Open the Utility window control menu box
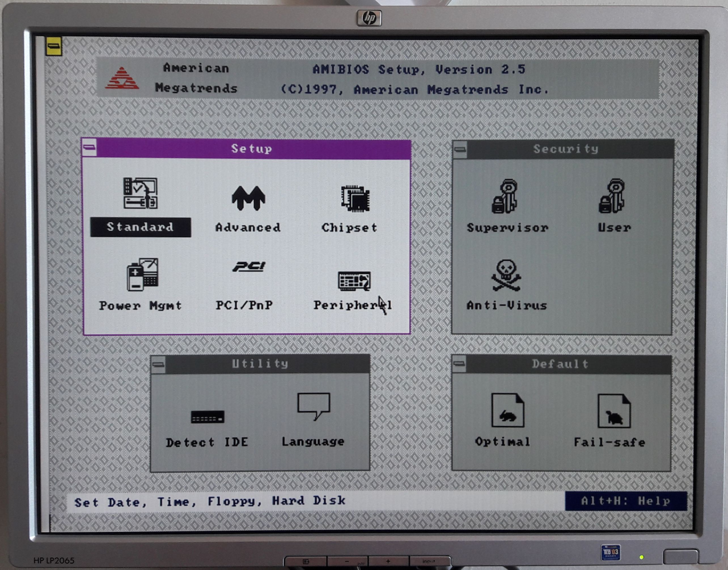Screen dimensions: 728x570 [158, 364]
